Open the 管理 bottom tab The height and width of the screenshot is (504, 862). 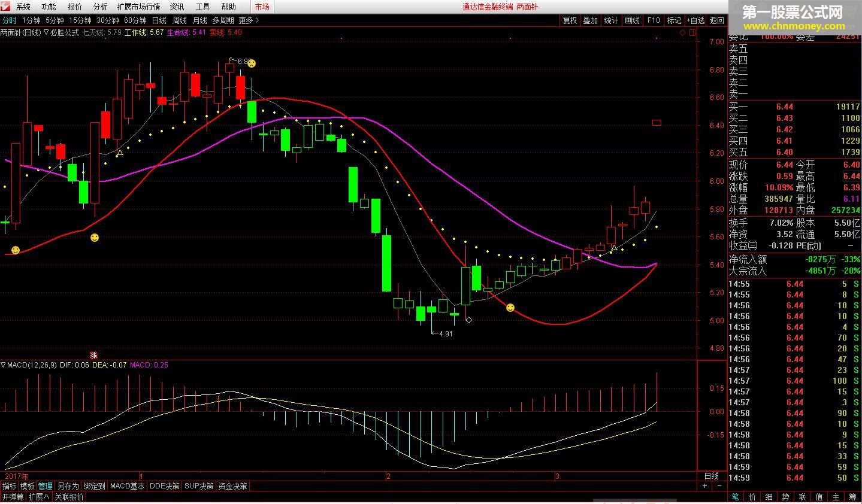pos(46,486)
